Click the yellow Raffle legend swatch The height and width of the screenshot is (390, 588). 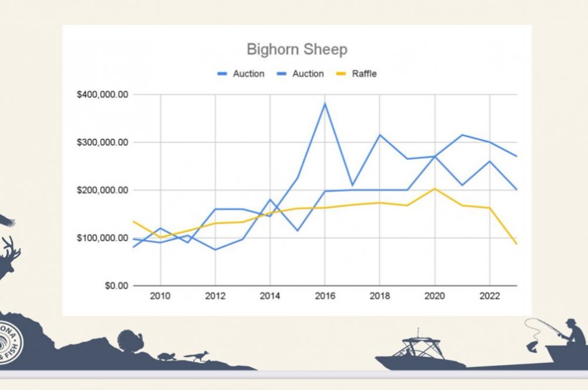click(x=341, y=74)
